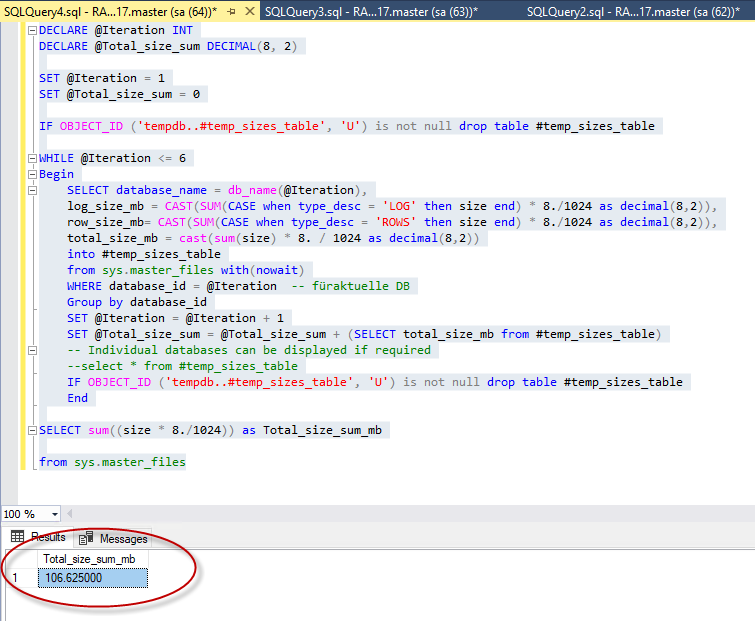Select result row number 1 header

click(x=21, y=578)
